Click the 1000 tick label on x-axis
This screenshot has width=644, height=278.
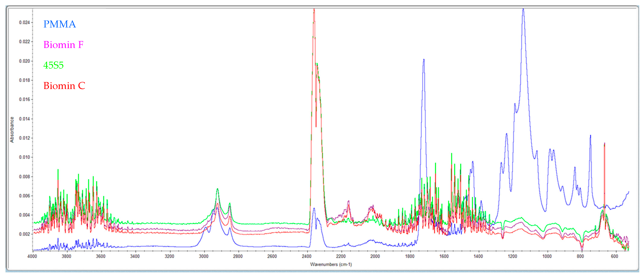click(547, 256)
